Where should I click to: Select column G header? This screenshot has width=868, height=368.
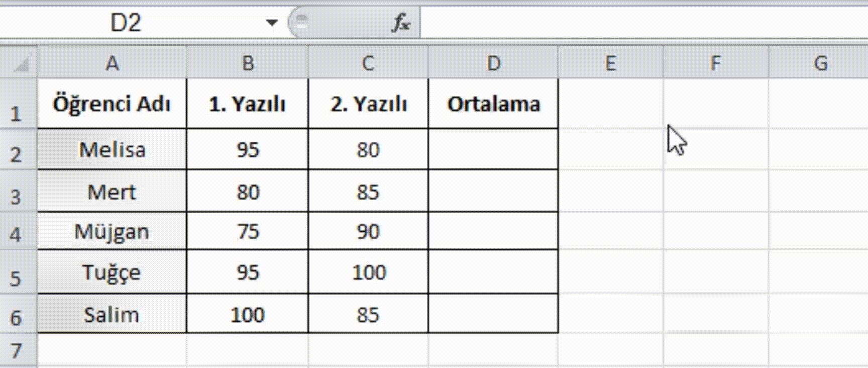point(820,63)
